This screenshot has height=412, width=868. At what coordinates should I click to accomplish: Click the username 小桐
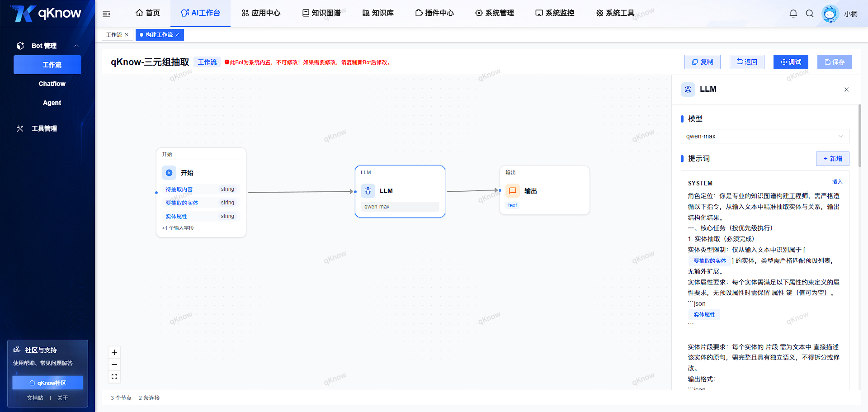tap(850, 14)
